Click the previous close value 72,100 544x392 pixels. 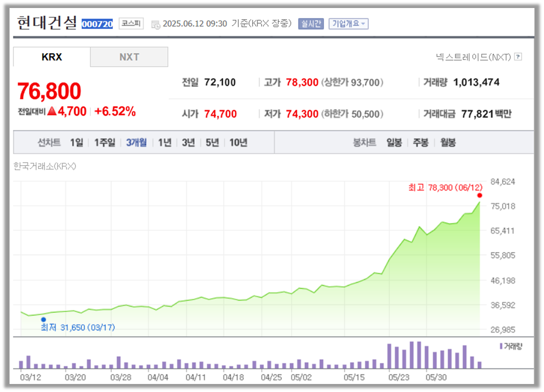pyautogui.click(x=220, y=82)
